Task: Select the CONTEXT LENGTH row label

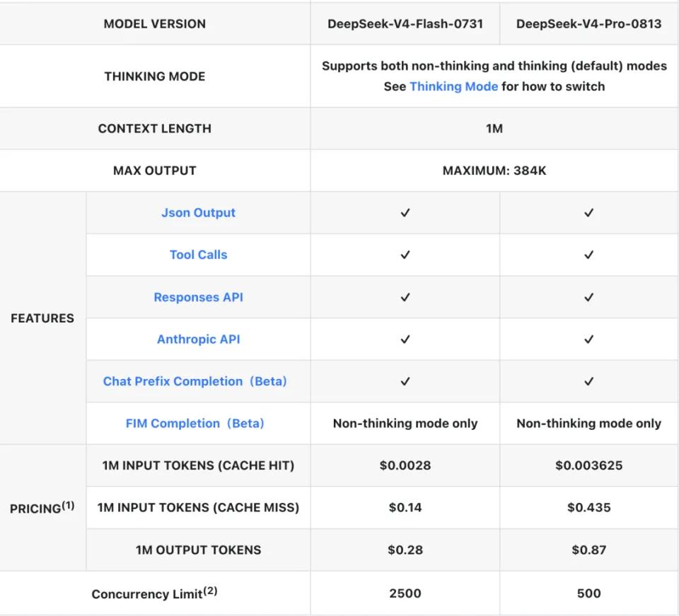Action: click(155, 129)
